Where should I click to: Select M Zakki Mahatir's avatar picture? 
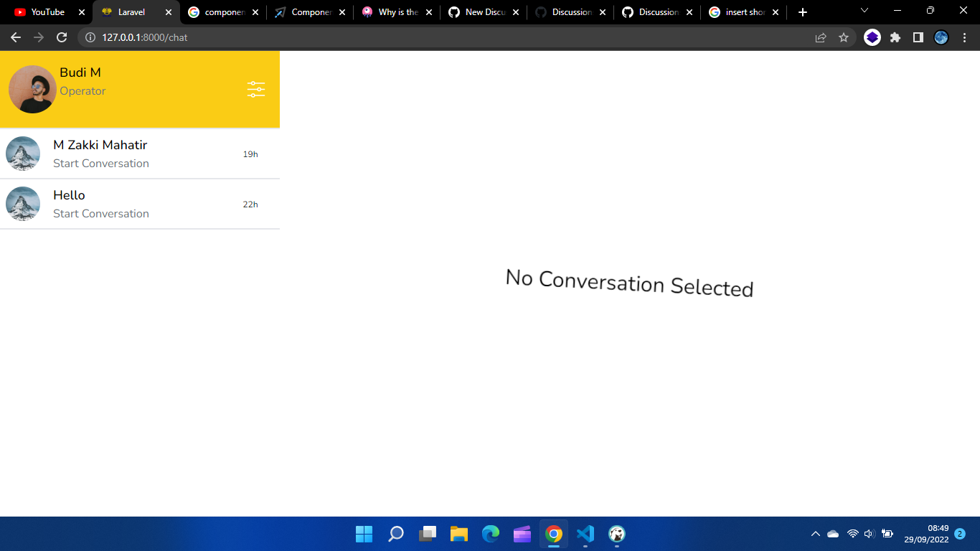click(23, 154)
